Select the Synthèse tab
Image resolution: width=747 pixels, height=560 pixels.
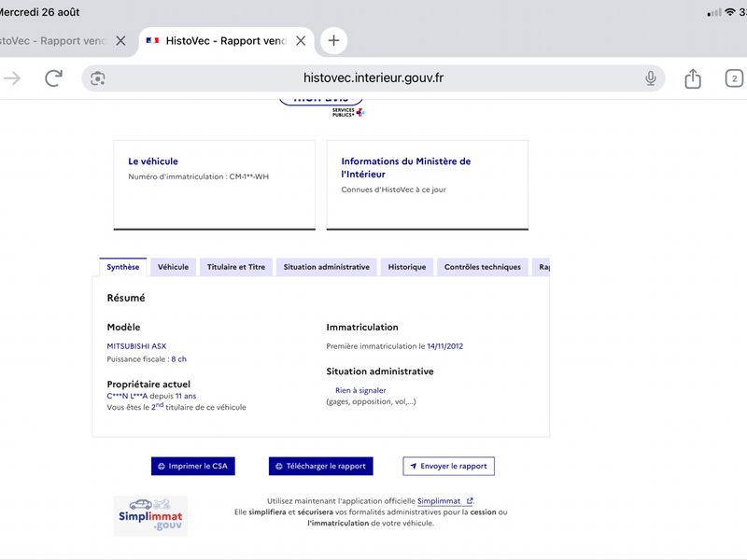click(x=123, y=267)
